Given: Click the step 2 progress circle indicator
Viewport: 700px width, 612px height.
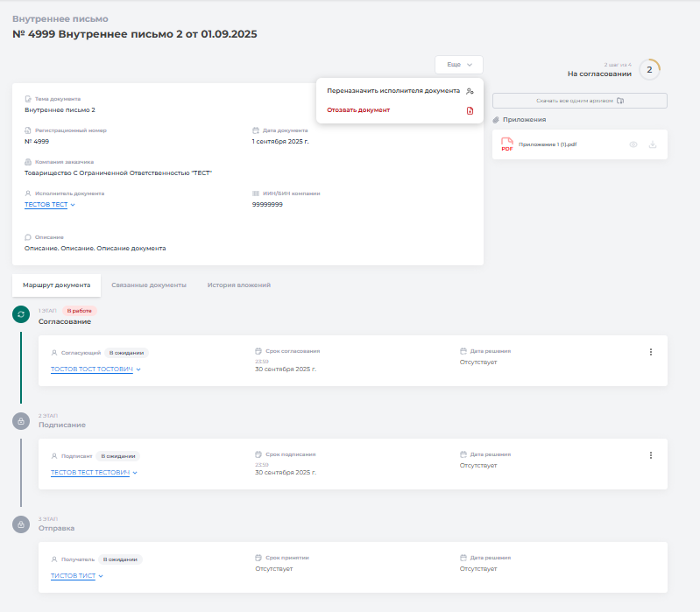Looking at the screenshot, I should [649, 69].
